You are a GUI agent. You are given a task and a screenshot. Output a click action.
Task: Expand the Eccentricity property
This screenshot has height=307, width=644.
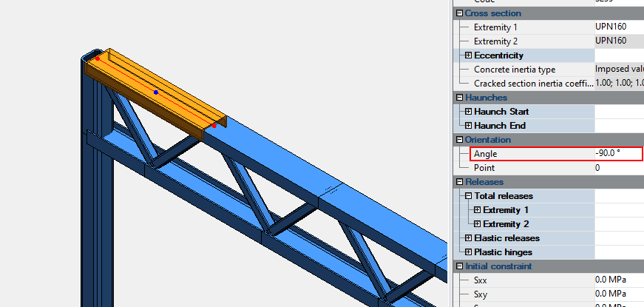(468, 55)
